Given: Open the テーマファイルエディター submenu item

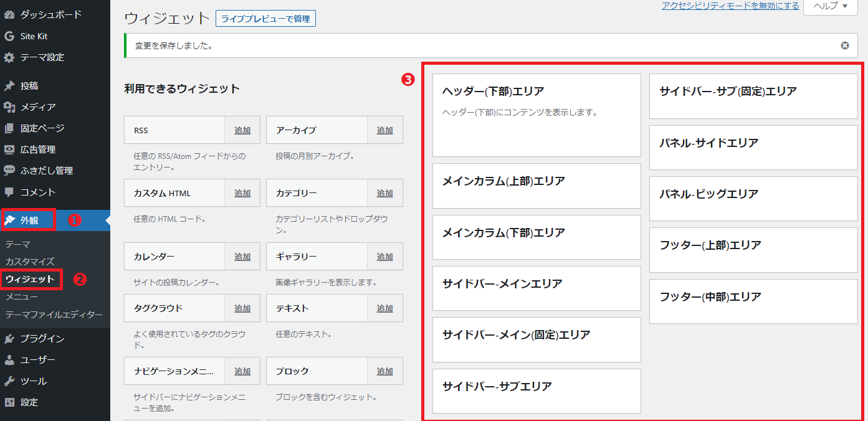Looking at the screenshot, I should coord(54,315).
